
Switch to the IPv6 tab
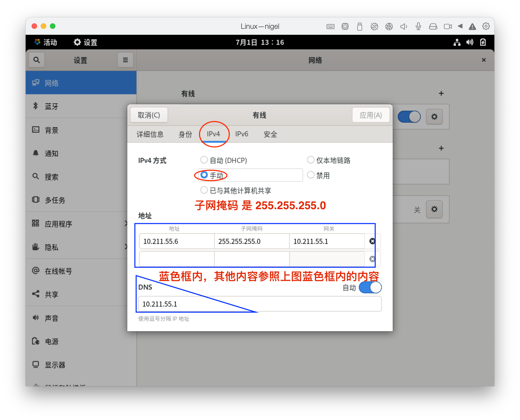coord(242,134)
